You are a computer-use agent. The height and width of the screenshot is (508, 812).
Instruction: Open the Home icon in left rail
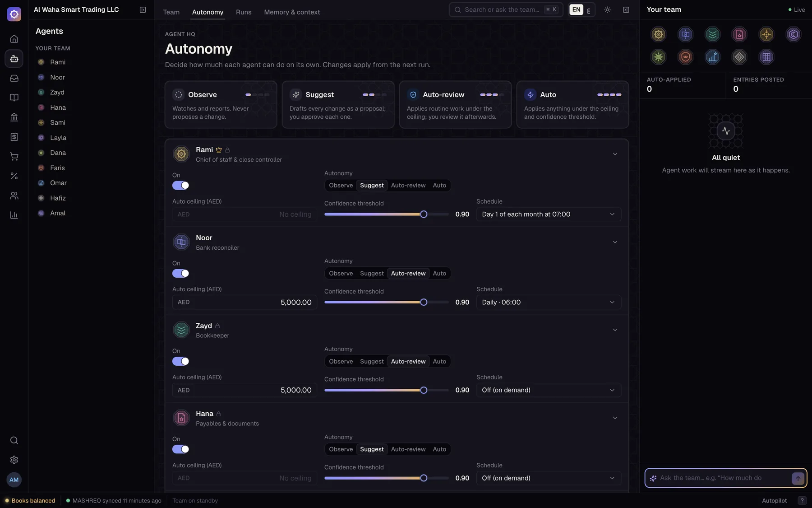click(14, 39)
